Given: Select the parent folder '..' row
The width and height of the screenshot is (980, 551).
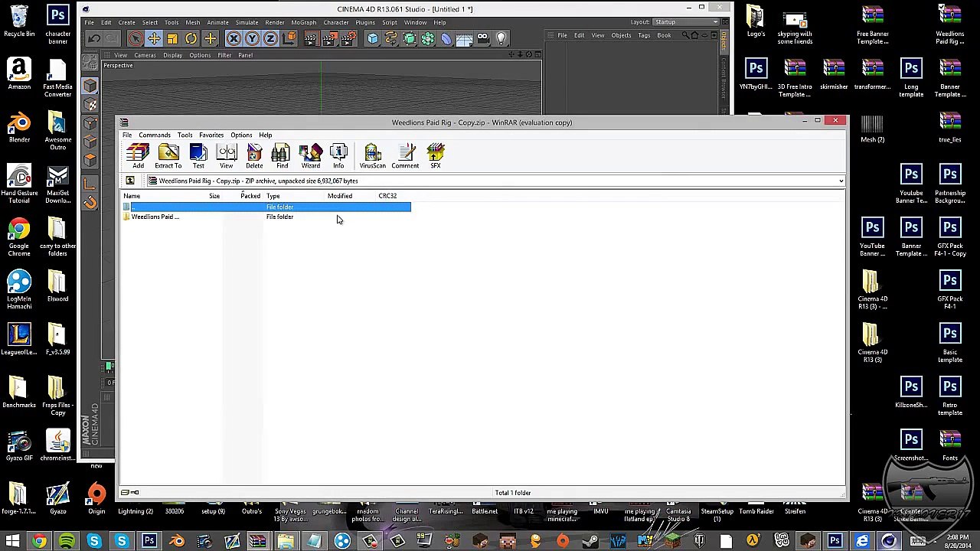Looking at the screenshot, I should tap(266, 207).
